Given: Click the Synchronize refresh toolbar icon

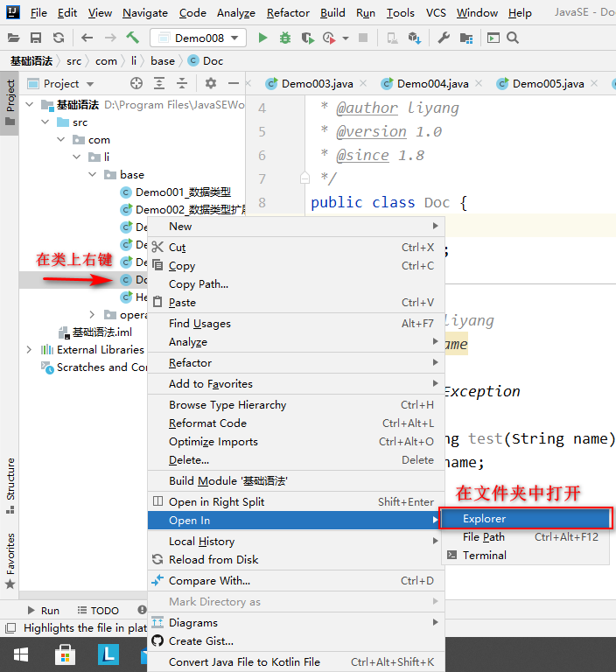Looking at the screenshot, I should click(59, 38).
